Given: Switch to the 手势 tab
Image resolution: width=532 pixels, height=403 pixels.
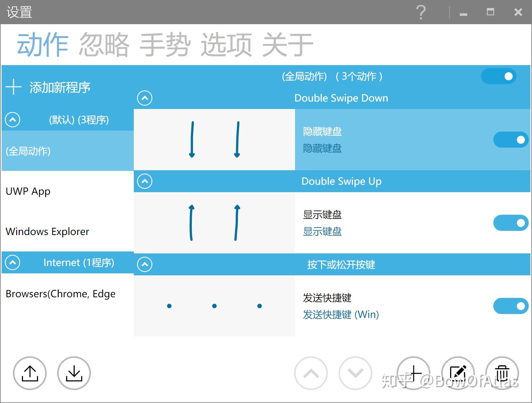Looking at the screenshot, I should (x=165, y=44).
